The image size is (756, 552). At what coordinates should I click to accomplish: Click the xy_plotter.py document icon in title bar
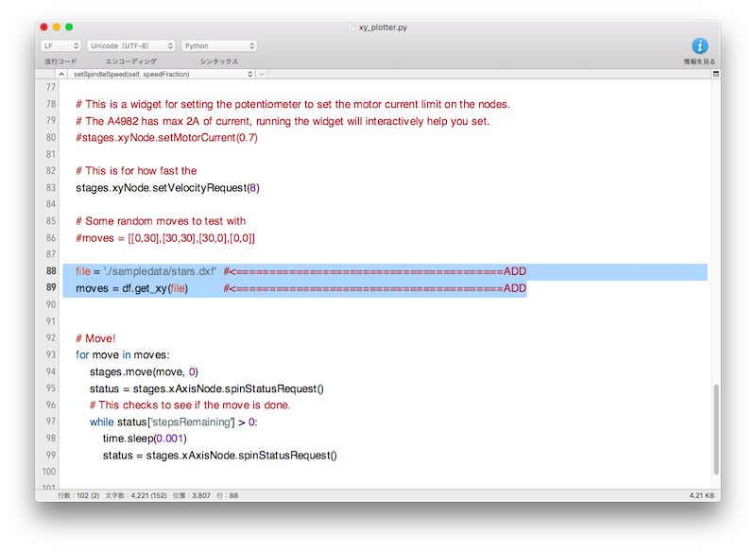352,27
